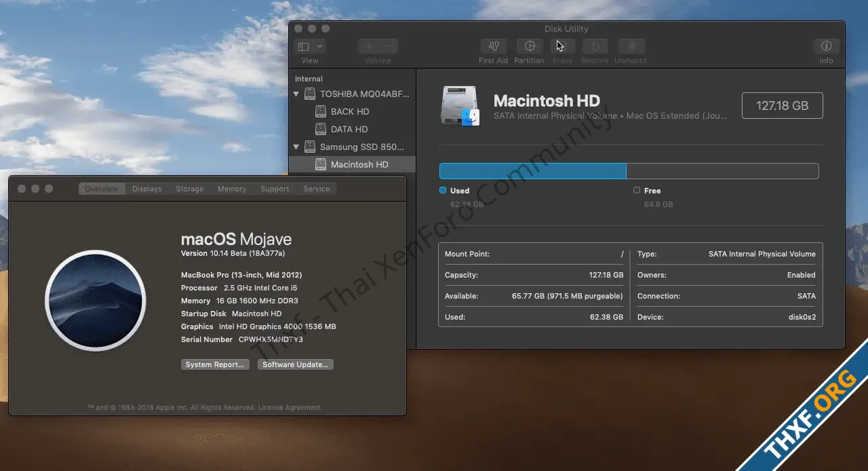
Task: Open the Info button in Disk Utility
Action: (x=826, y=46)
